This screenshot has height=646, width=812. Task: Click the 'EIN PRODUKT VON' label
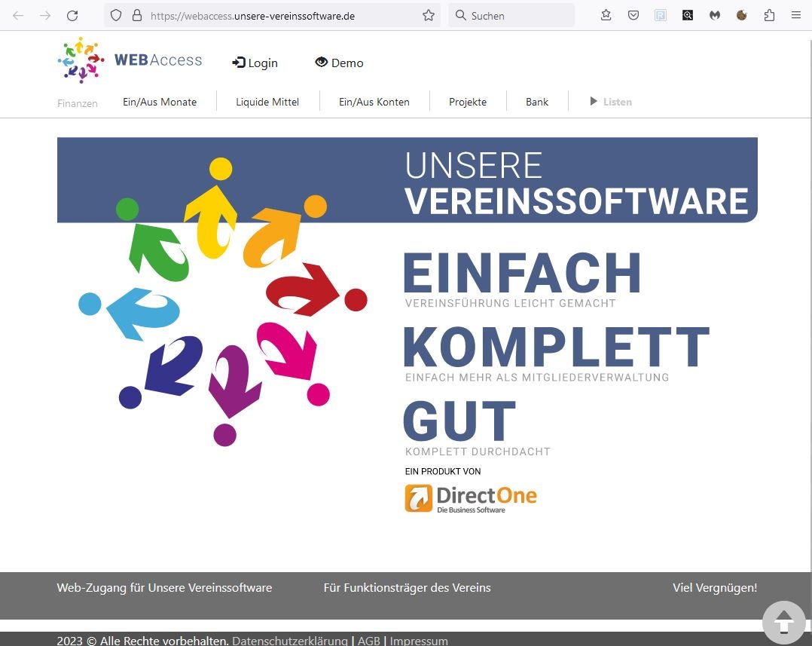click(443, 471)
